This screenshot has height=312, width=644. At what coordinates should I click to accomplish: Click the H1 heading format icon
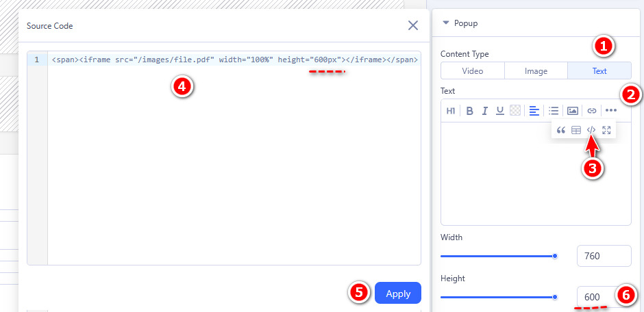point(451,111)
